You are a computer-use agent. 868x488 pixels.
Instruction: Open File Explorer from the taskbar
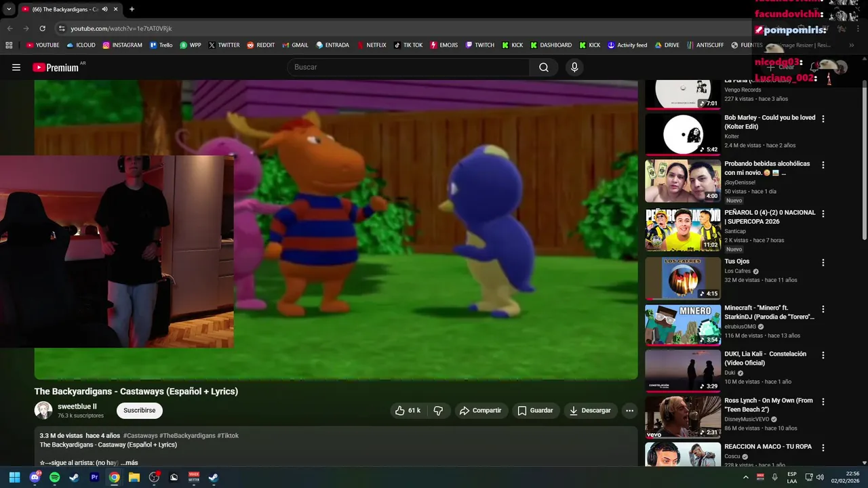tap(134, 477)
